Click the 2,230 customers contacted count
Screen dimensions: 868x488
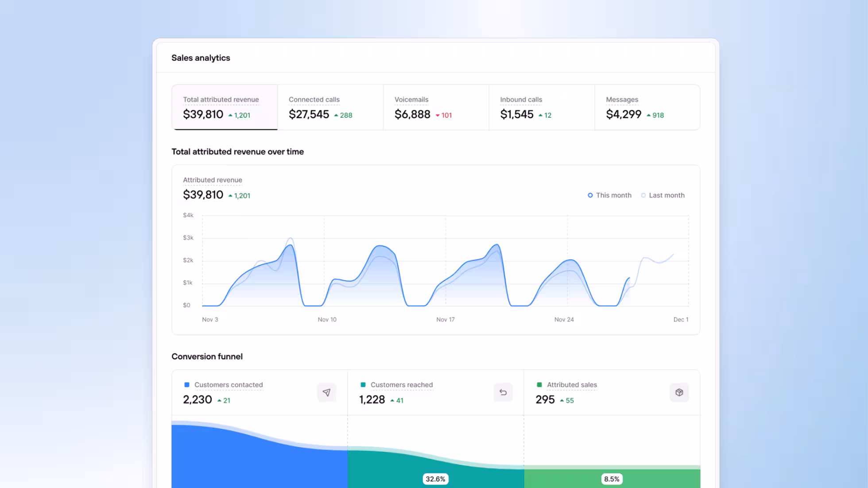[198, 400]
